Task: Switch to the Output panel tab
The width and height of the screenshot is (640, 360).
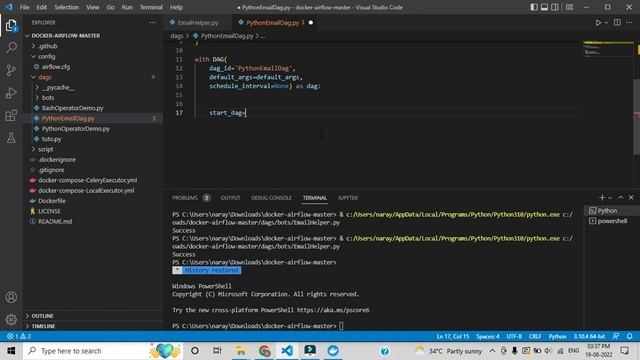Action: [230, 198]
